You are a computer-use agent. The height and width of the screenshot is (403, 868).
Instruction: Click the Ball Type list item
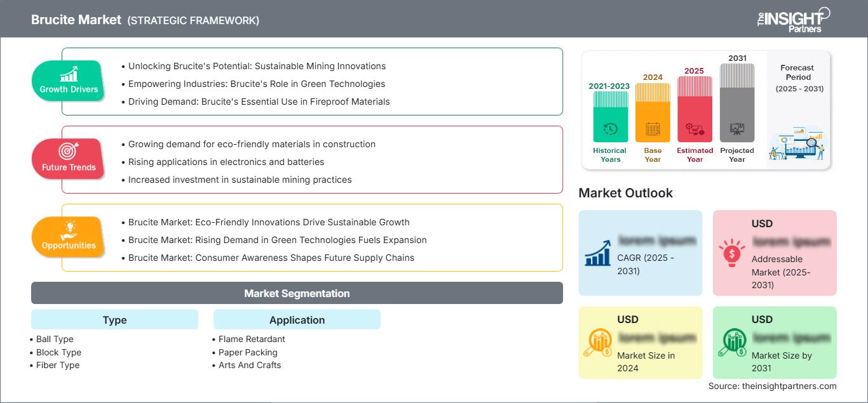(55, 339)
